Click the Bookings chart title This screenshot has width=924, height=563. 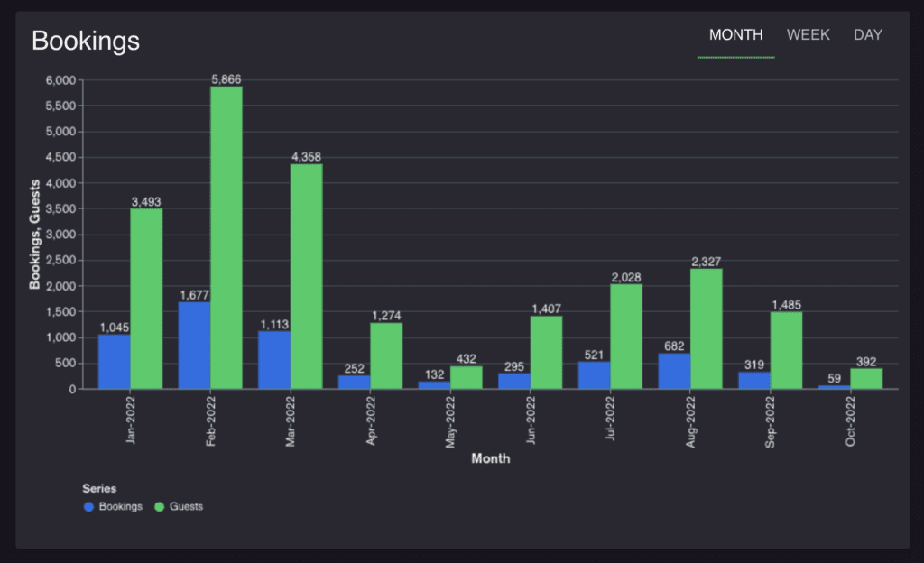point(86,41)
